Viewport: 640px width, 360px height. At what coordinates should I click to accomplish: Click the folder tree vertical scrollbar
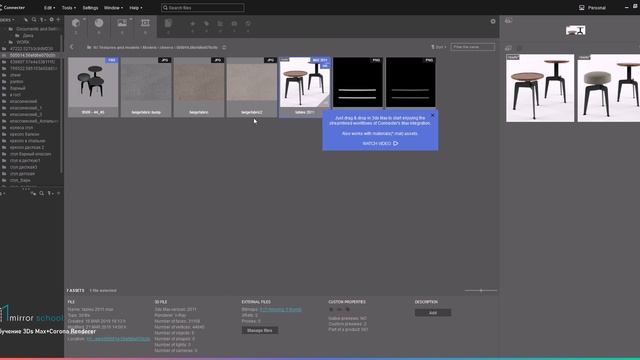click(x=62, y=104)
